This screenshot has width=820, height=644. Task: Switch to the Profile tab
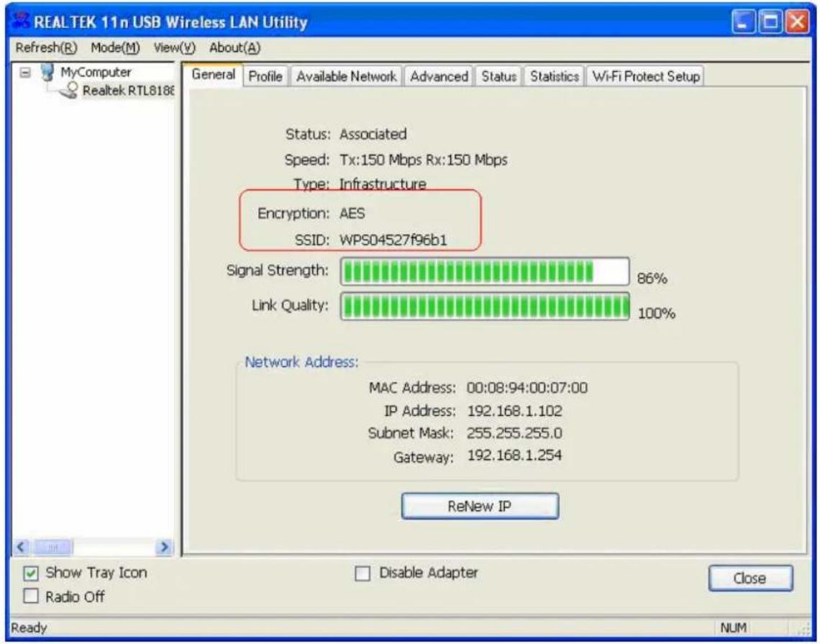[265, 76]
